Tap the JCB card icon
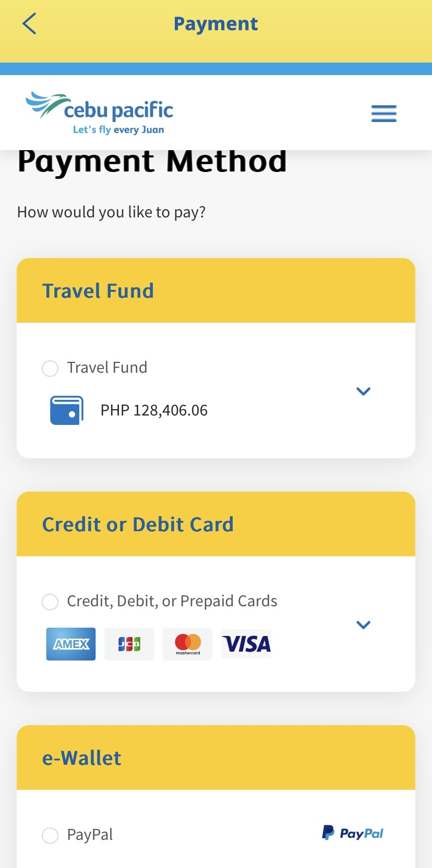The width and height of the screenshot is (432, 868). click(x=129, y=644)
